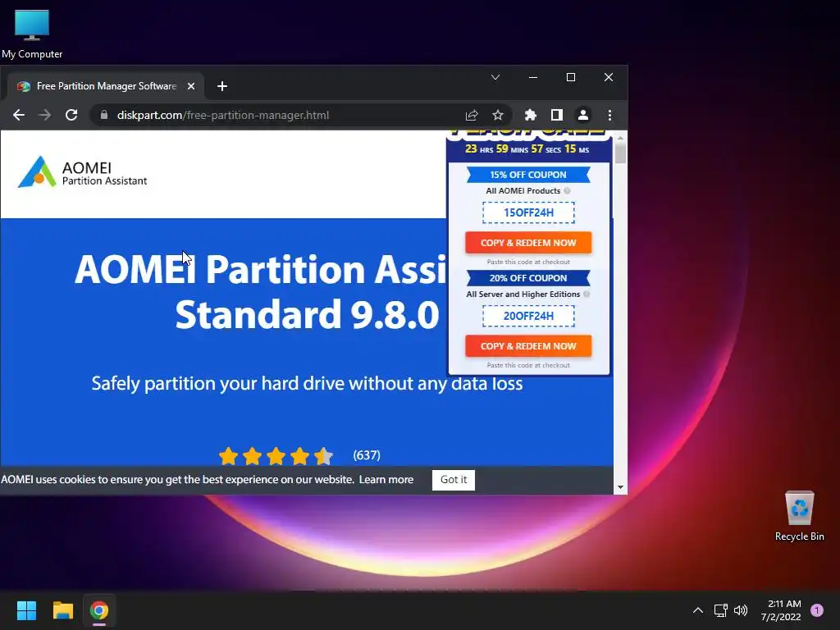
Task: Select the Free Partition Manager Software tab
Action: tap(106, 86)
